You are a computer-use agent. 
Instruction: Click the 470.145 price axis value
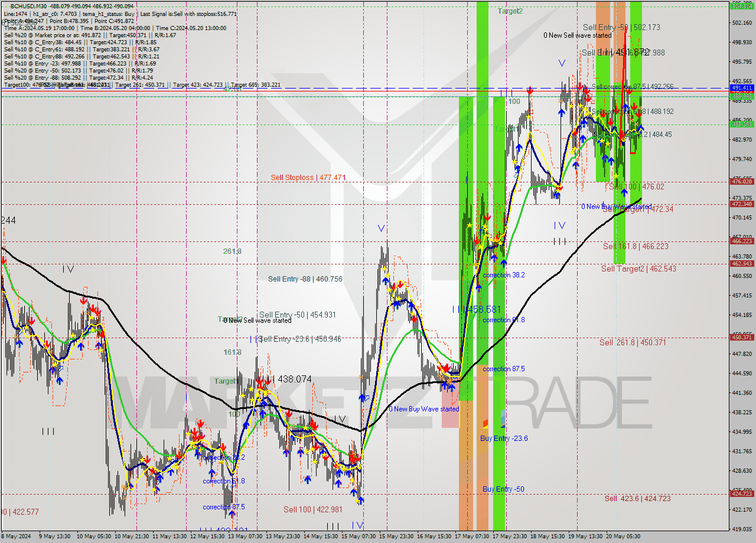point(742,217)
